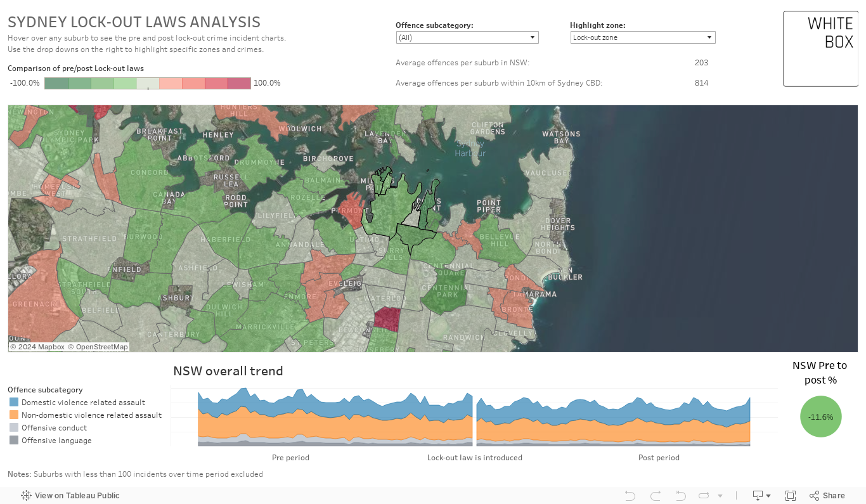Click the Clifton Gardens map label
Screen dimensions: 866x504
click(x=488, y=128)
